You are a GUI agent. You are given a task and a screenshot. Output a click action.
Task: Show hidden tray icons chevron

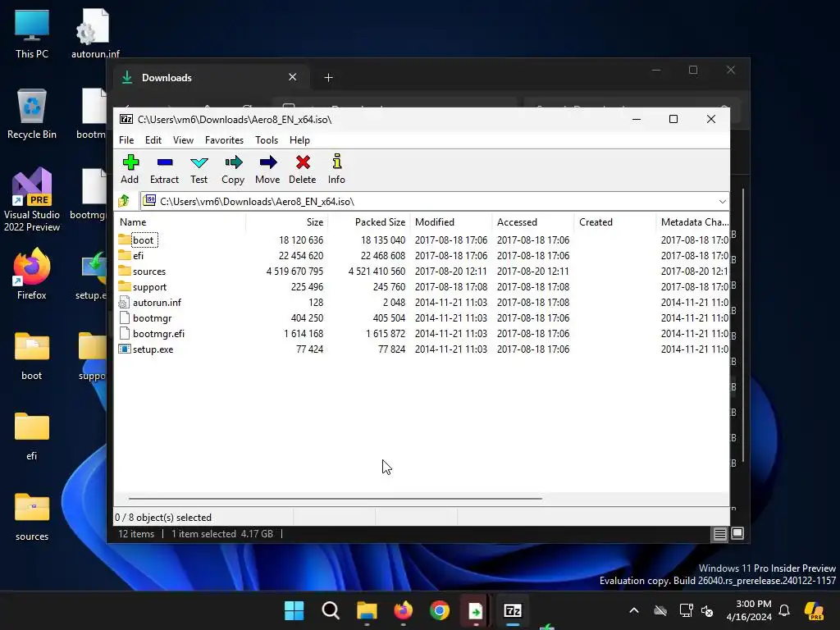(634, 610)
